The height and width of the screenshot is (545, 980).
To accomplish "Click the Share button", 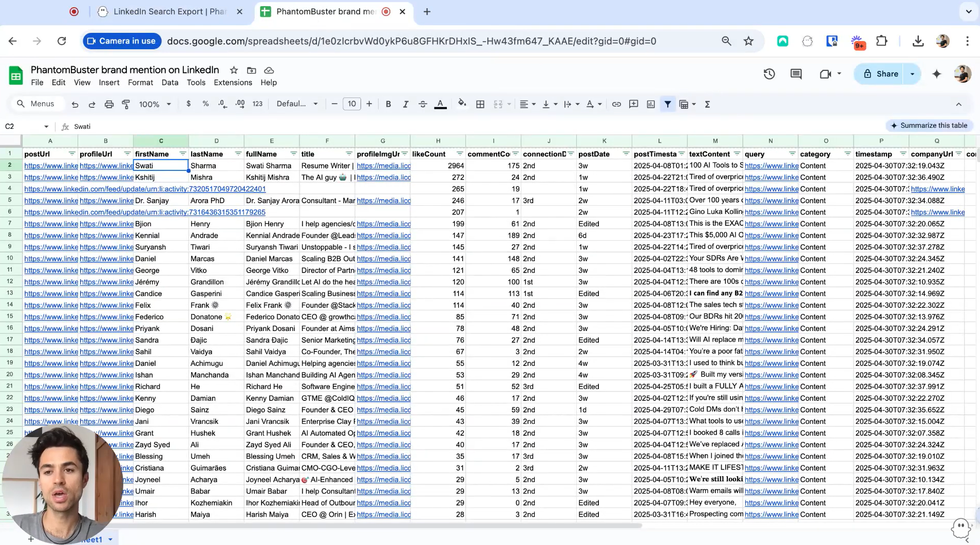I will click(885, 74).
